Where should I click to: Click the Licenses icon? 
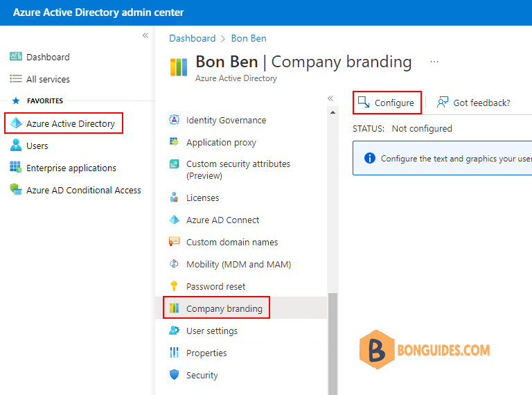pos(174,197)
